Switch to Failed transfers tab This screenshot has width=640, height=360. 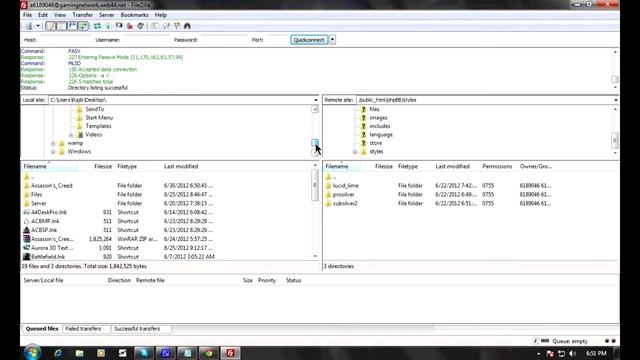click(x=83, y=329)
